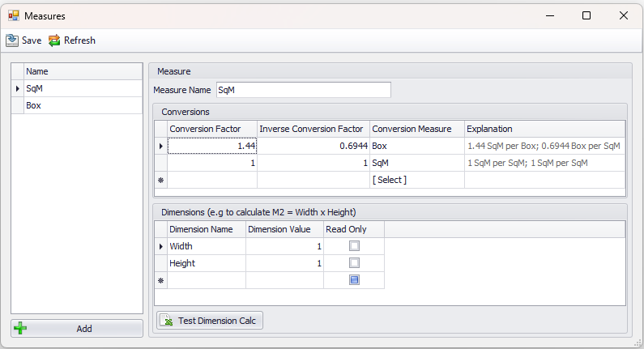The image size is (644, 349).
Task: Click the '1 SqM per SqM' explanation cell
Action: (x=545, y=163)
